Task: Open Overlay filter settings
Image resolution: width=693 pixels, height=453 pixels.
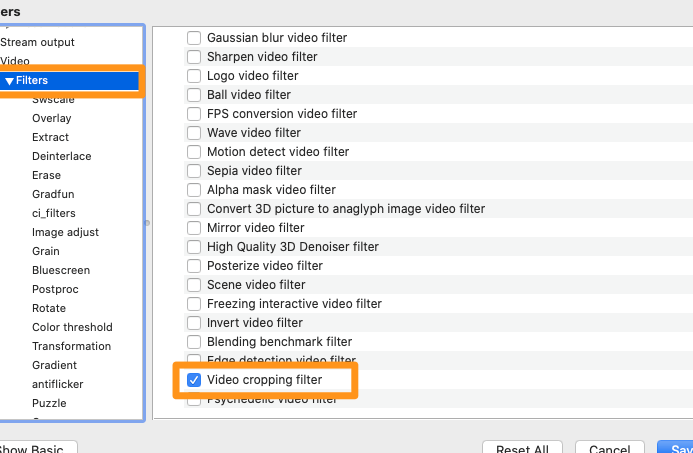Action: click(52, 118)
